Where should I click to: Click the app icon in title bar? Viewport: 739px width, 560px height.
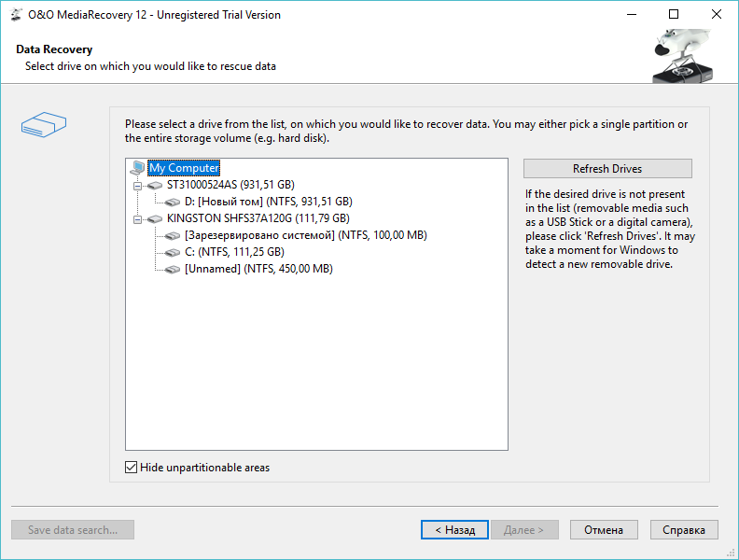[16, 15]
